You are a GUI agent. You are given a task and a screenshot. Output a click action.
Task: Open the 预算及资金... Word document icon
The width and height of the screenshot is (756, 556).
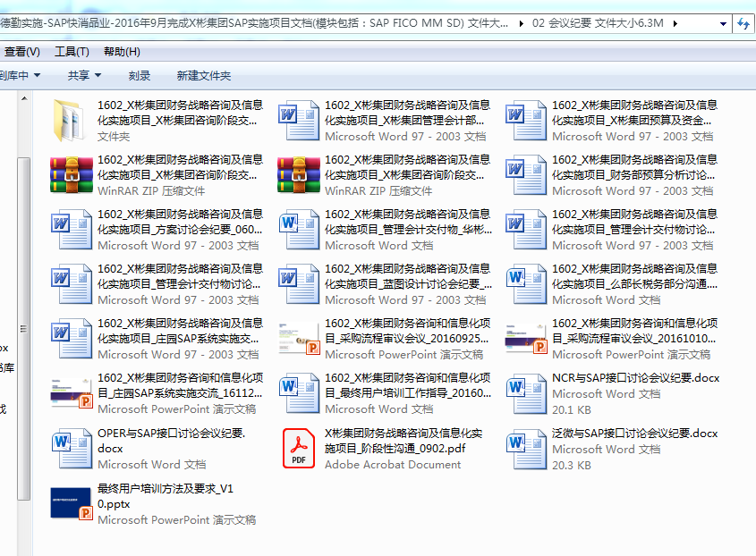pyautogui.click(x=526, y=121)
